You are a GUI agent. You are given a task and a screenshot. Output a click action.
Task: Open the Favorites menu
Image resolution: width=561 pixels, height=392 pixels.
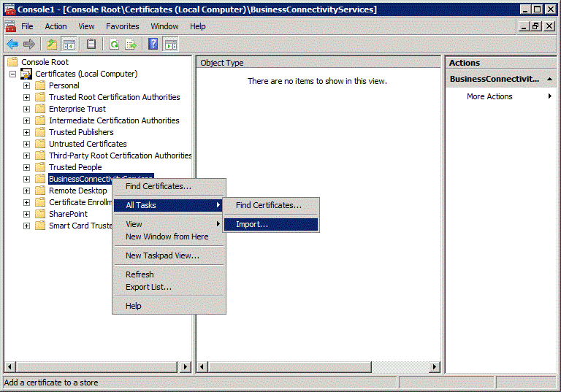click(123, 26)
